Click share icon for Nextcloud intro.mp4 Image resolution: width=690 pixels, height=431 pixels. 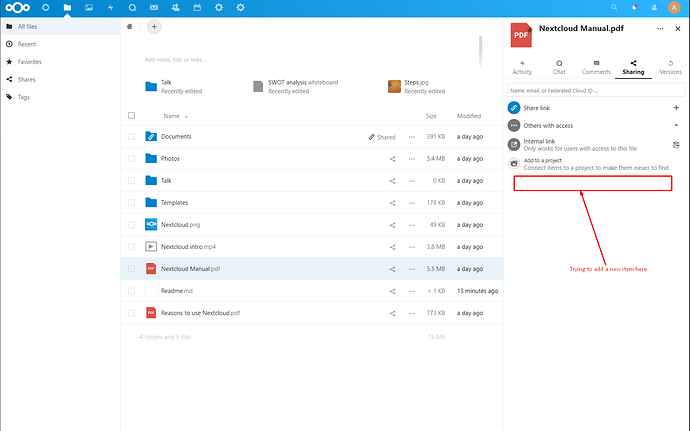tap(392, 247)
